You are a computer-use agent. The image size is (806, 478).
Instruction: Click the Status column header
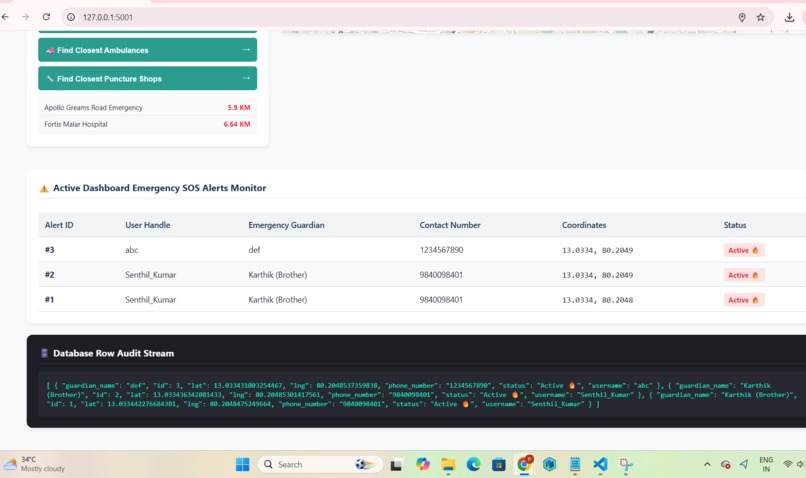coord(735,225)
